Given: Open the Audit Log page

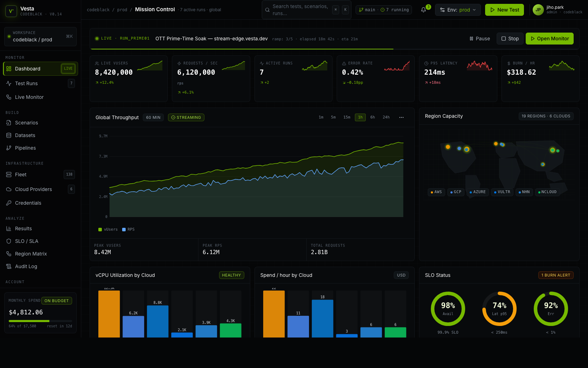Looking at the screenshot, I should click(x=26, y=266).
